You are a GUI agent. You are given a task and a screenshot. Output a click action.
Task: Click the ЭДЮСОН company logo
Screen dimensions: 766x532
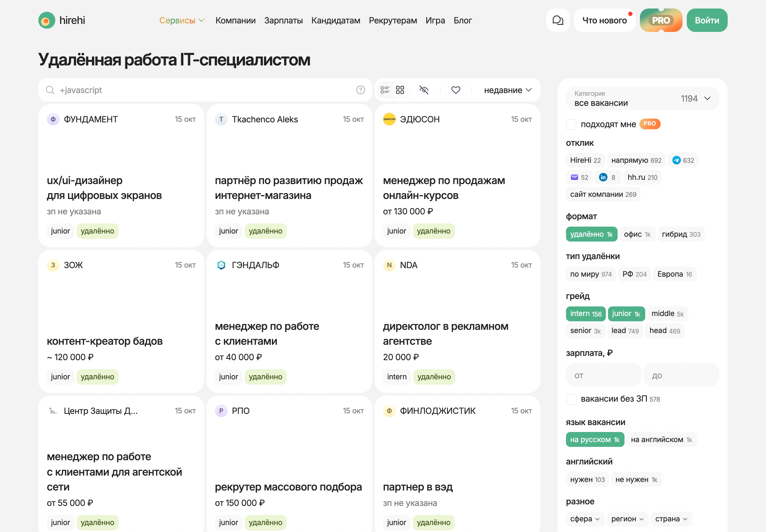click(x=389, y=119)
